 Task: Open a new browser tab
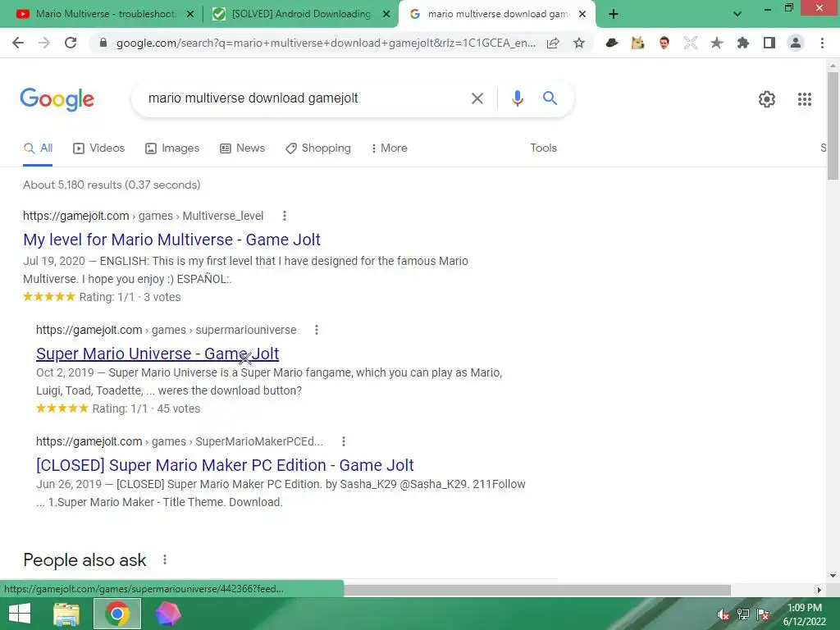pos(614,14)
